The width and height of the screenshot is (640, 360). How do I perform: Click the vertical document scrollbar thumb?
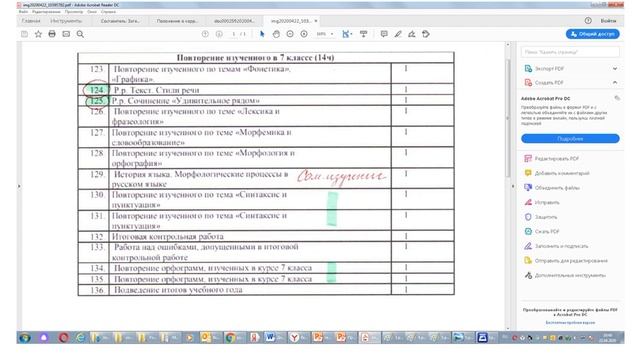(x=508, y=118)
